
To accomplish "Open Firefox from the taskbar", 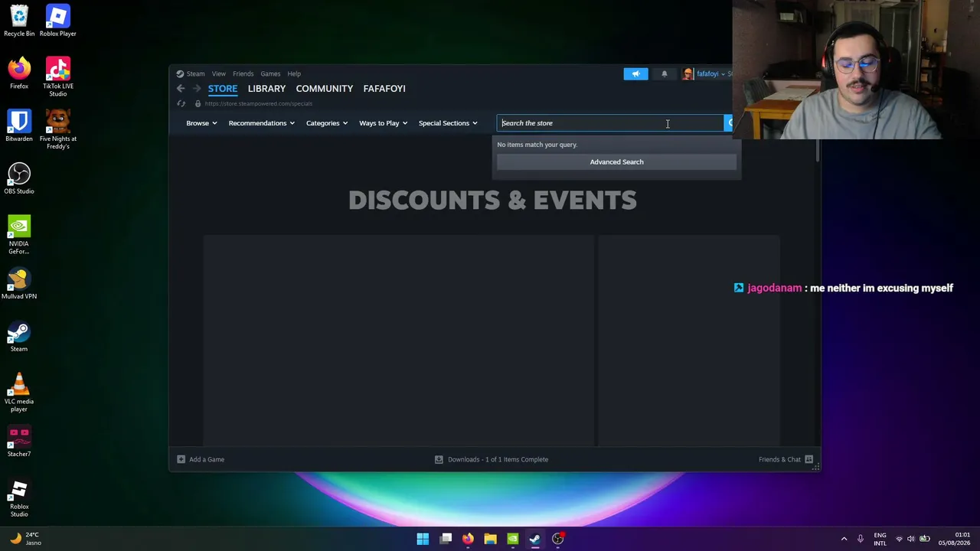I will [x=468, y=539].
